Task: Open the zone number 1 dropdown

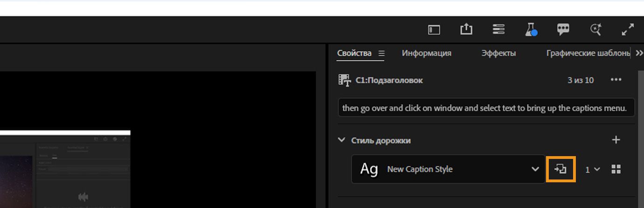Action: (x=593, y=170)
